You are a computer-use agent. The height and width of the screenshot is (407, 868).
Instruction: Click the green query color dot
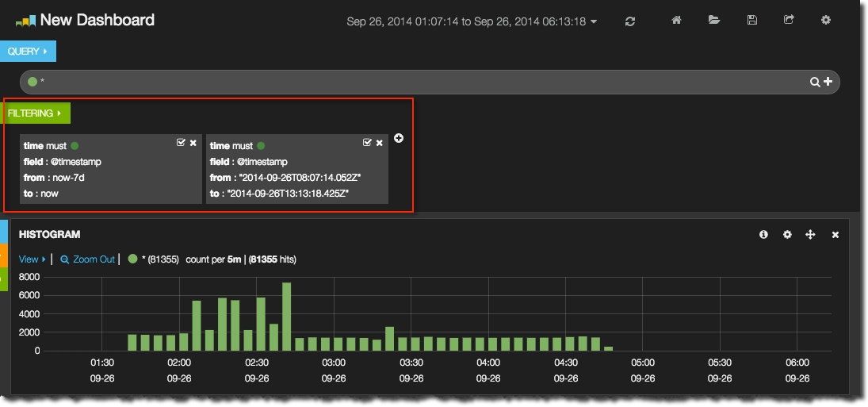[33, 82]
